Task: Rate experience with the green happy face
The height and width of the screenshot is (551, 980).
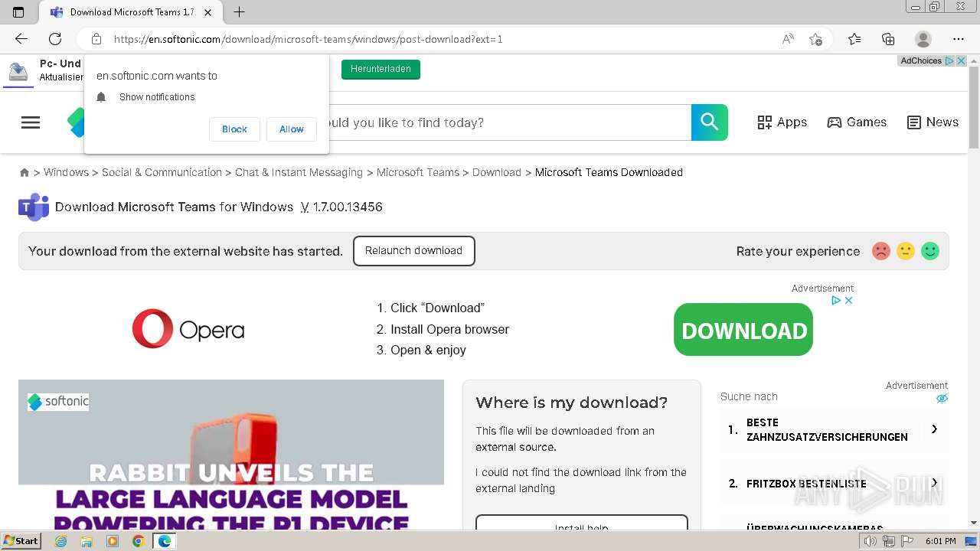Action: coord(930,251)
